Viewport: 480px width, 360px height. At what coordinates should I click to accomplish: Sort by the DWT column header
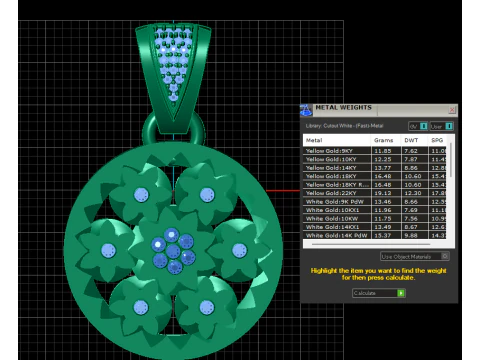coord(414,140)
